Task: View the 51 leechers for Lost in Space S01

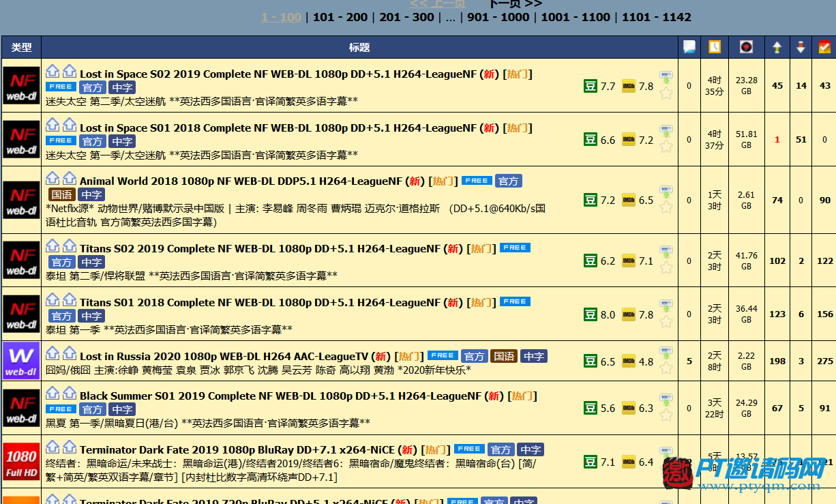Action: (x=801, y=140)
